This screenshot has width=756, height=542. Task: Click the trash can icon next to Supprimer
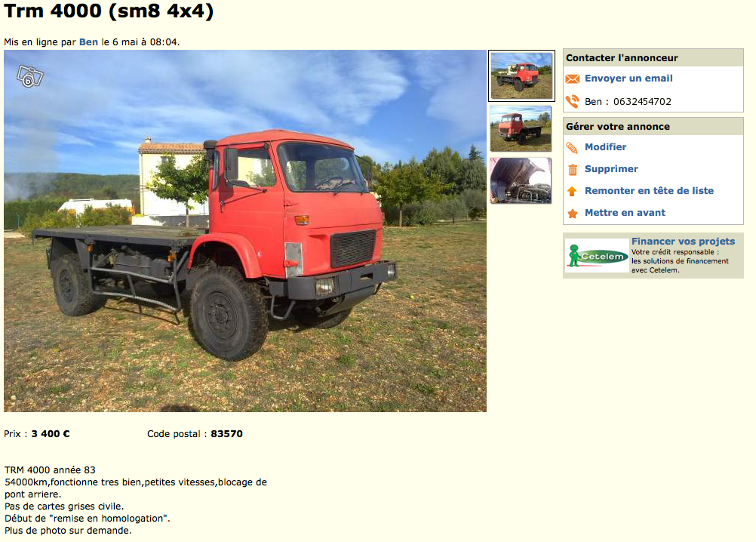click(573, 170)
